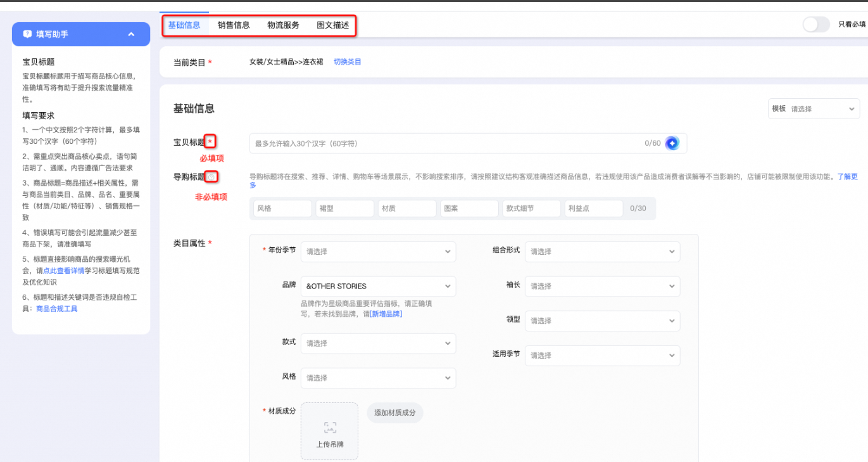
Task: Open the 商品合规工具 link
Action: click(56, 309)
